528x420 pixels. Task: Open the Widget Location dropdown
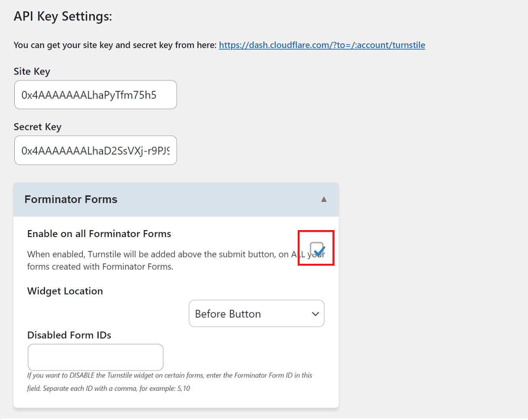tap(257, 314)
